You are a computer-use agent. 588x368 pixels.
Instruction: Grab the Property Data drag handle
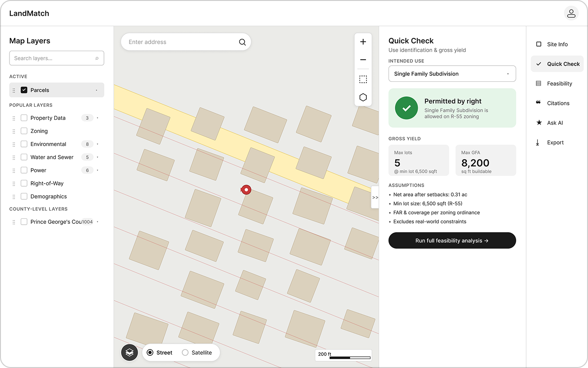(14, 118)
